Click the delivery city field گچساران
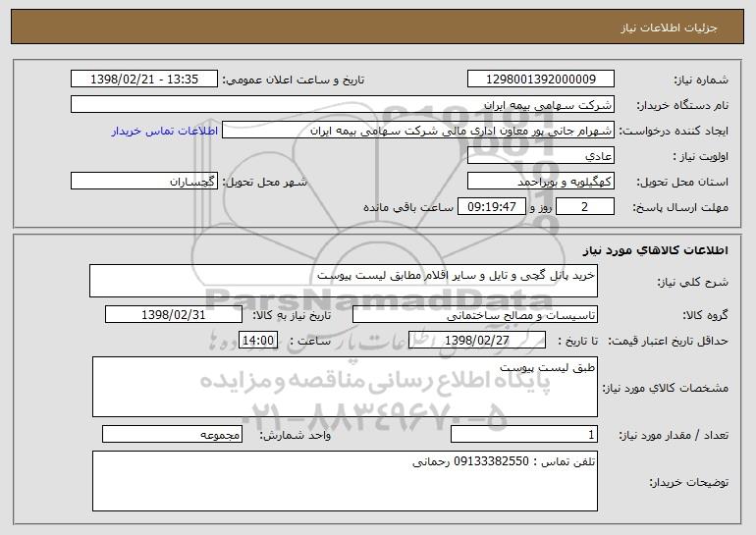Screen dimensions: 756x535 click(144, 181)
